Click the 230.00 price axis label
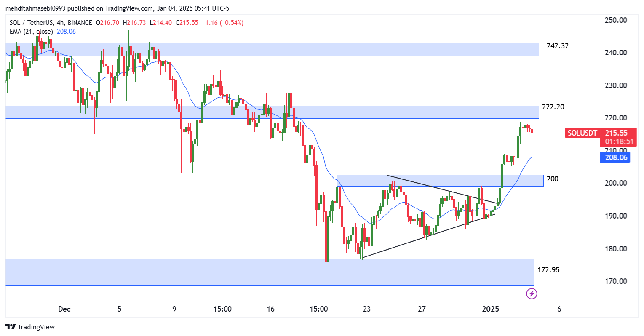The image size is (644, 336). [616, 85]
